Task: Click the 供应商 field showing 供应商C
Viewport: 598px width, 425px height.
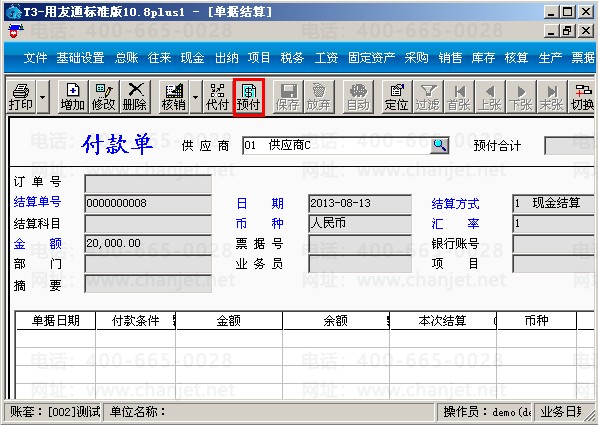Action: point(336,145)
